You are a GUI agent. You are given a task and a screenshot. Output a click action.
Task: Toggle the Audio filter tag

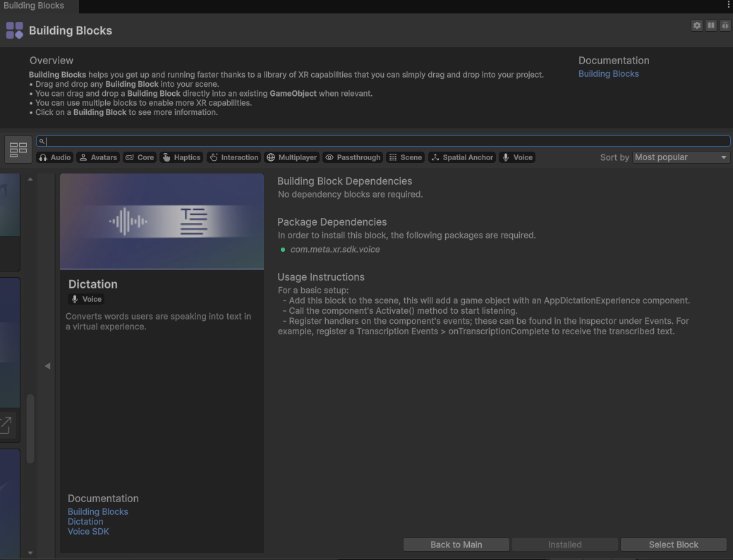(55, 157)
